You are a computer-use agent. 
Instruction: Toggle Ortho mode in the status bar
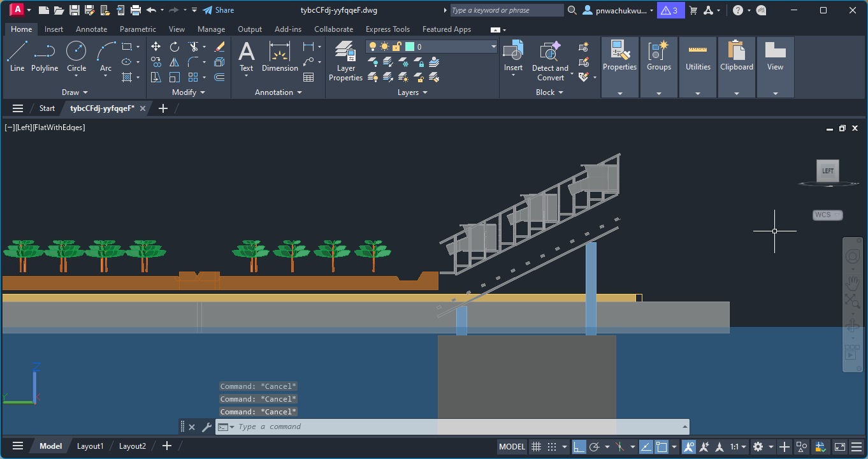pos(579,446)
